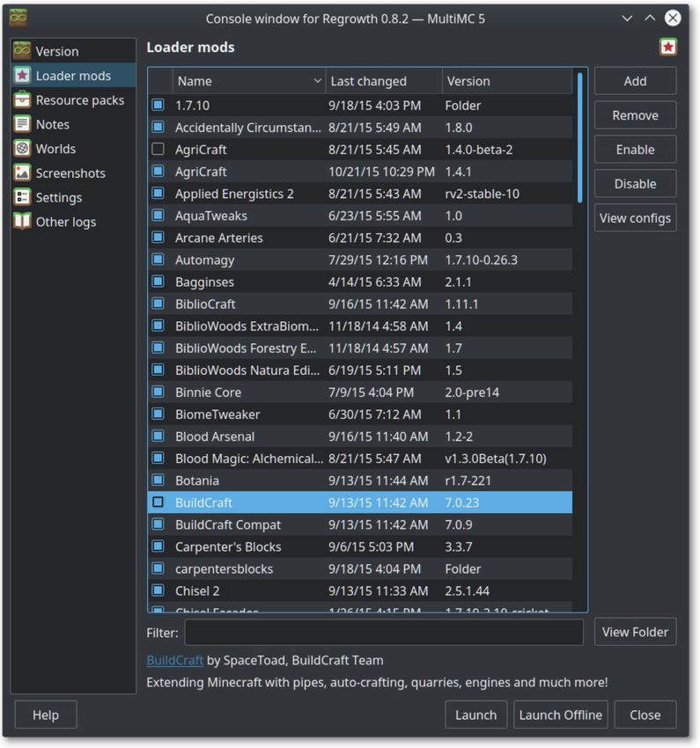Click the Screenshots picture icon
The image size is (700, 748).
pos(22,172)
